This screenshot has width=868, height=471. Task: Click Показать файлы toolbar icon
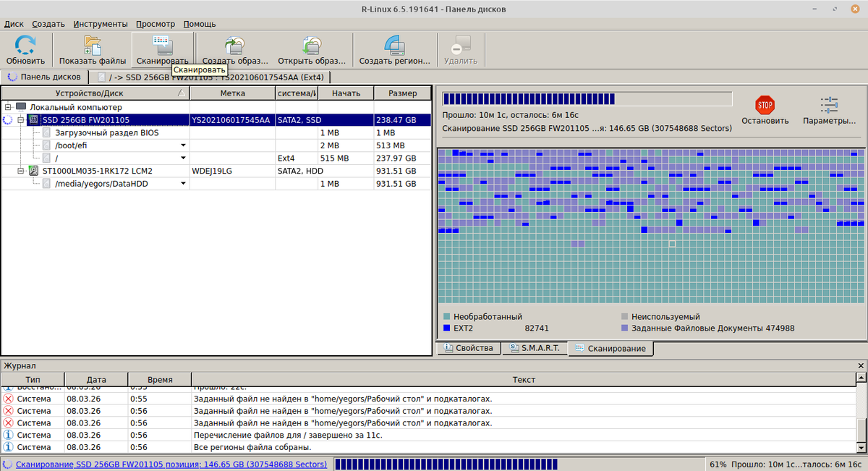[93, 45]
